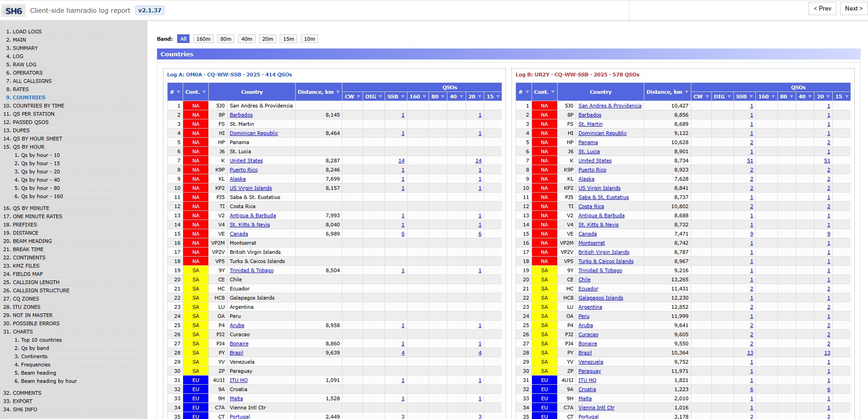
Task: Click the SH6 logo icon
Action: pyautogui.click(x=14, y=11)
